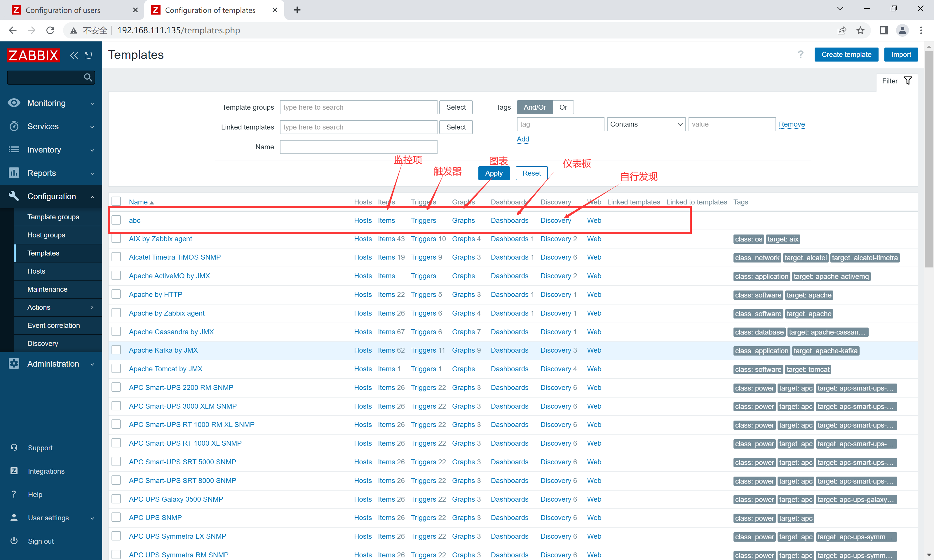
Task: Apply the filter
Action: [x=494, y=173]
